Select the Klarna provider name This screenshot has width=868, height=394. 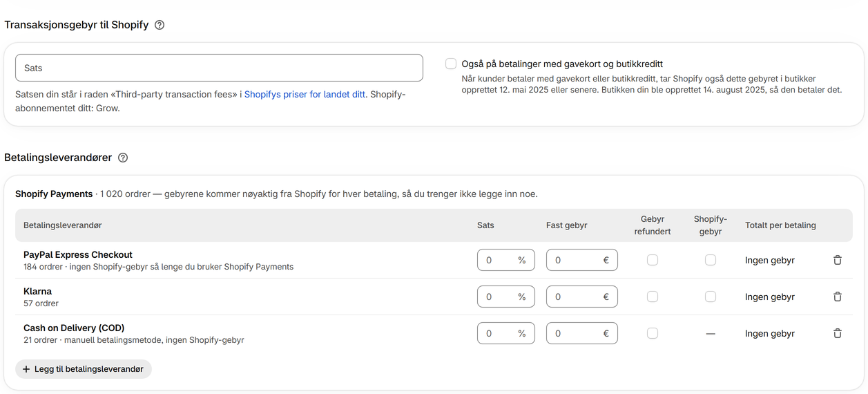pyautogui.click(x=37, y=291)
